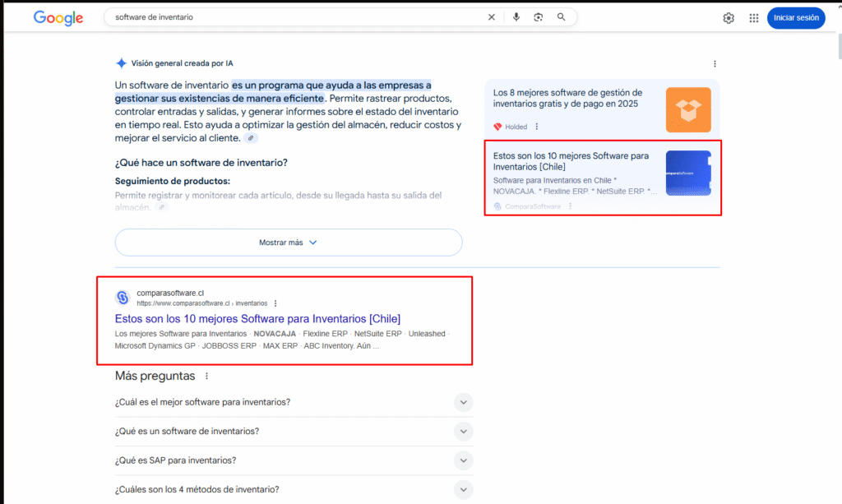Click the 'Holded' source name

tap(516, 127)
